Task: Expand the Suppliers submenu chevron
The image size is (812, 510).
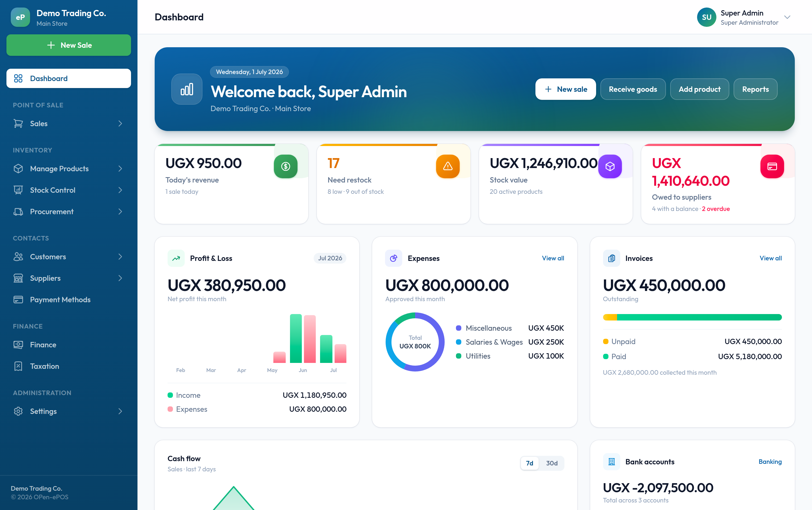Action: (x=120, y=278)
